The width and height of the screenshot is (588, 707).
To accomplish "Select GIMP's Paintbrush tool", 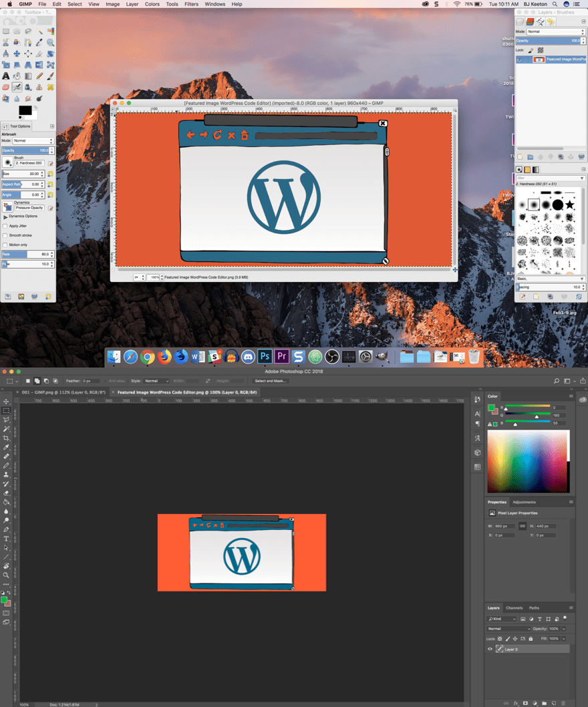I will 50,76.
